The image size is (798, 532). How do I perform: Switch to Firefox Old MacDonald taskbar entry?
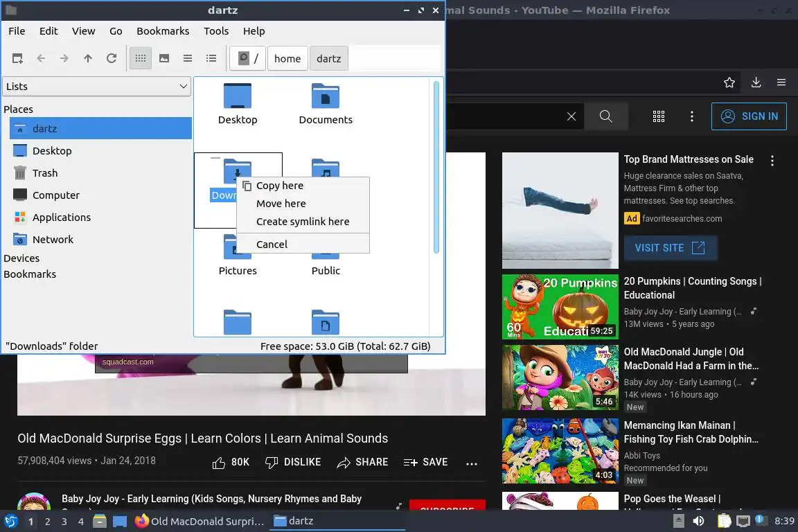199,522
